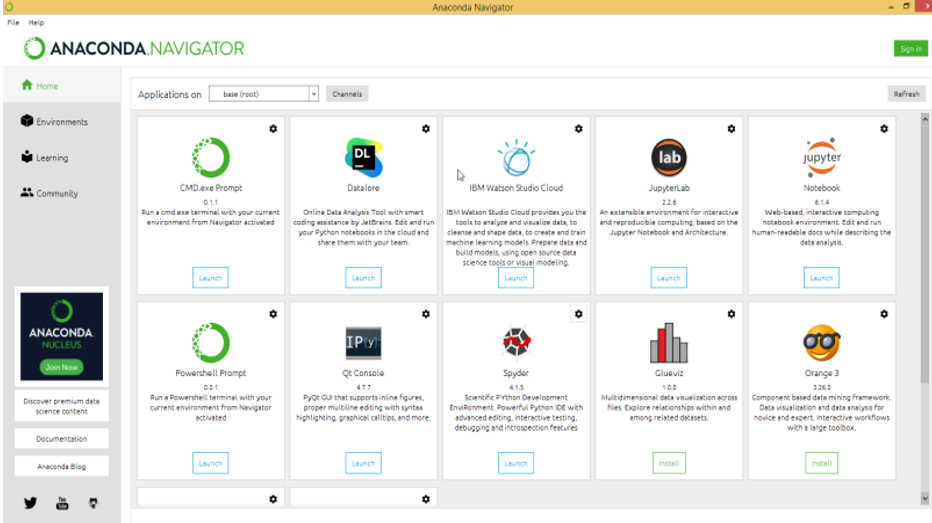Open the Documentation link
Image resolution: width=932 pixels, height=523 pixels.
click(x=62, y=439)
